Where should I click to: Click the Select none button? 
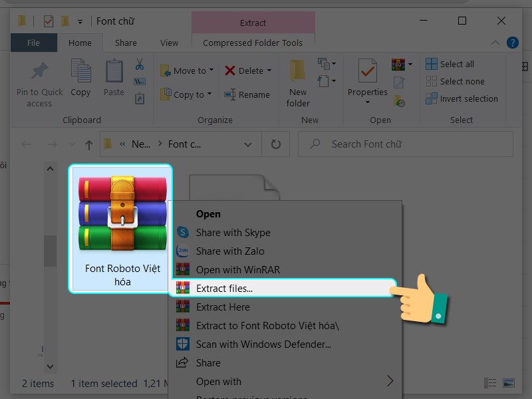click(x=456, y=81)
